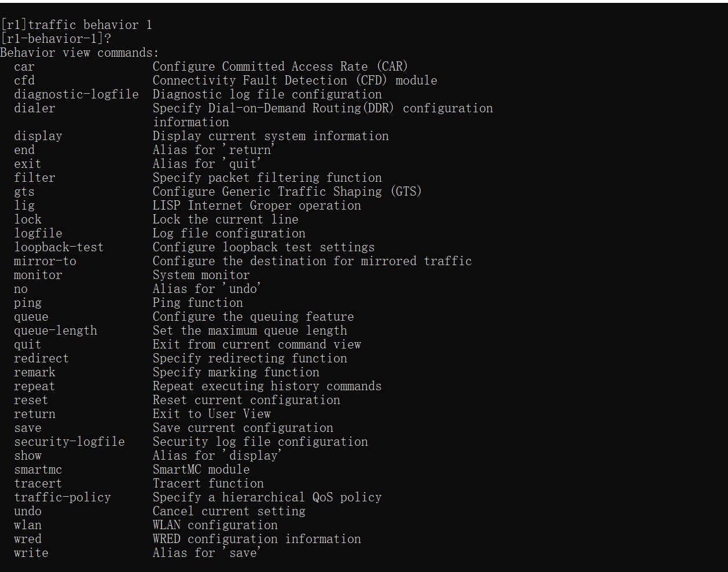Click the 'loopback-test' command name
The width and height of the screenshot is (728, 572).
pos(59,247)
